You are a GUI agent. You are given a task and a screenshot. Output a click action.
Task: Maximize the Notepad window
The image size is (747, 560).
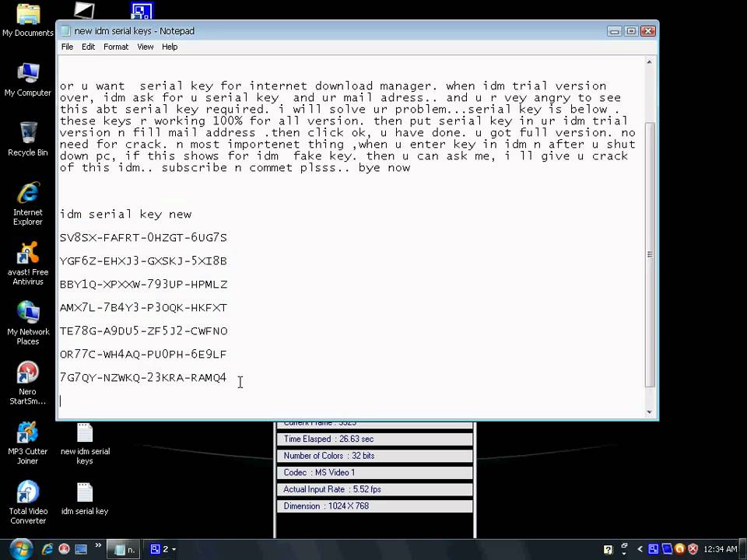coord(631,31)
